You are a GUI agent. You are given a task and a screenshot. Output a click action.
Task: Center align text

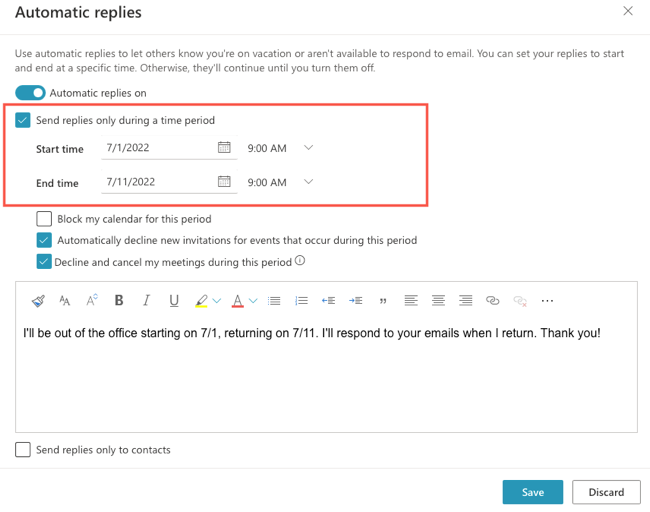[x=438, y=301]
